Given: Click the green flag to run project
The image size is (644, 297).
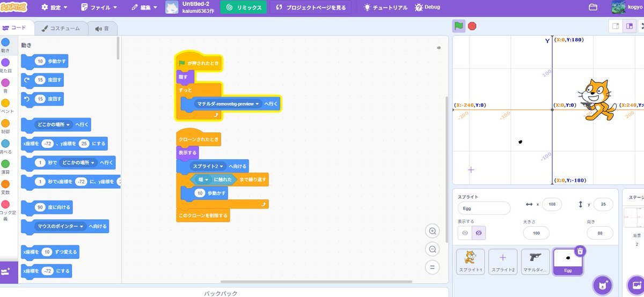Looking at the screenshot, I should pos(459,26).
